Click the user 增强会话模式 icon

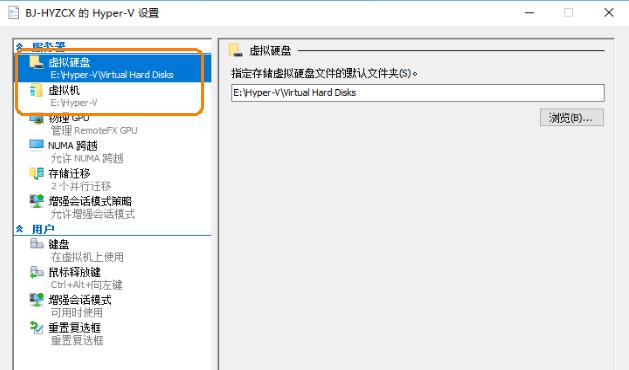click(x=36, y=299)
